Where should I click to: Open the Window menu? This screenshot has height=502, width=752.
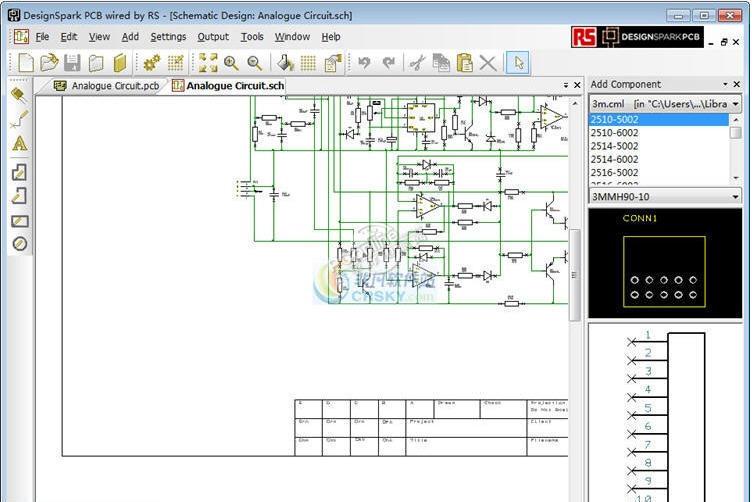click(x=292, y=37)
